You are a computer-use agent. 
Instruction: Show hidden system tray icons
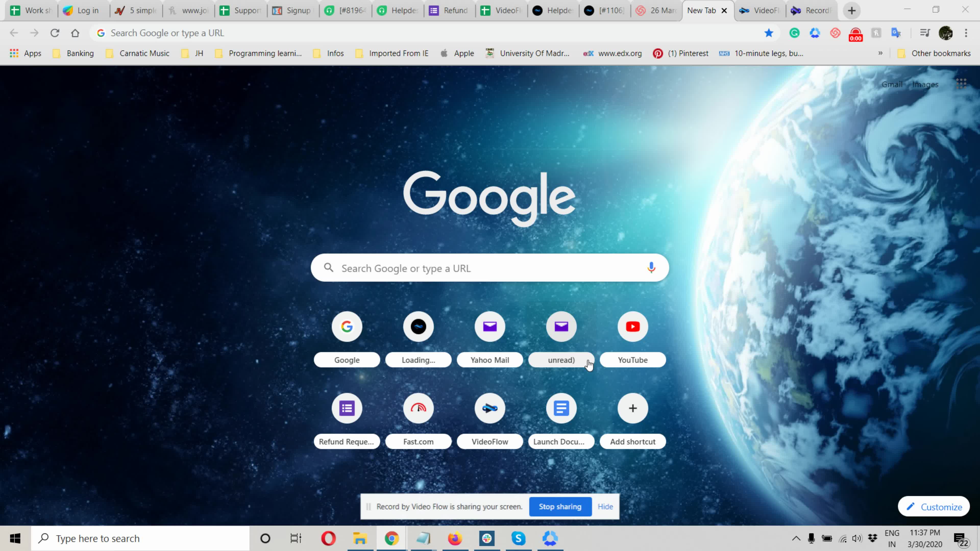tap(796, 539)
